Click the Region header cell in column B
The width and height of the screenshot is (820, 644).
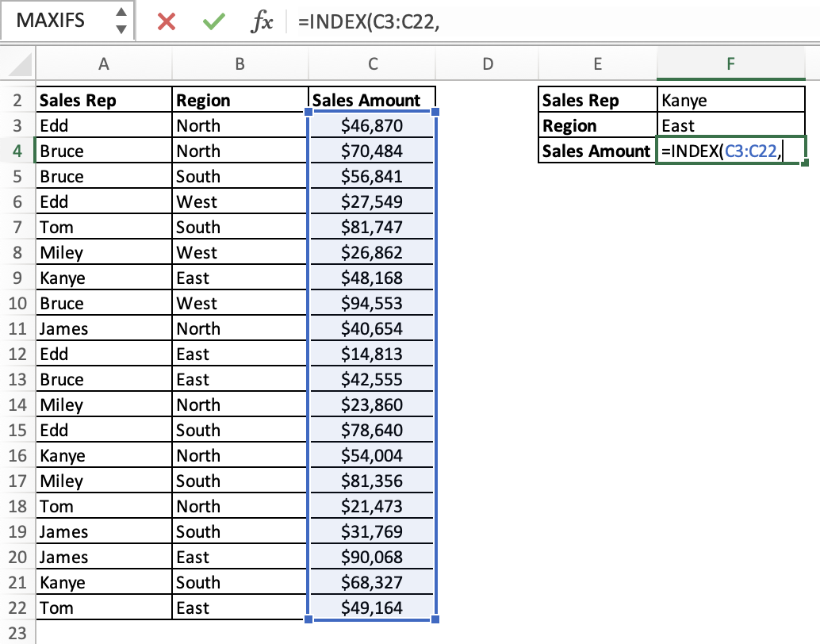[x=239, y=99]
